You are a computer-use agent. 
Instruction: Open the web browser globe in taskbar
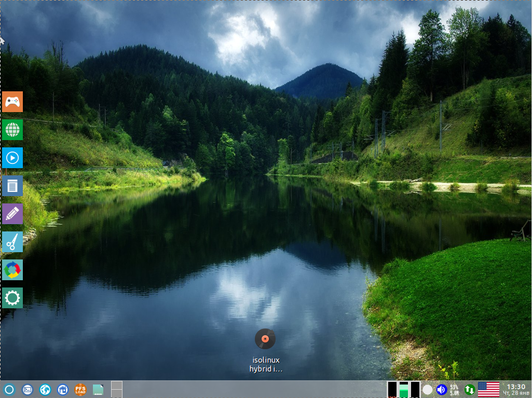(x=45, y=389)
